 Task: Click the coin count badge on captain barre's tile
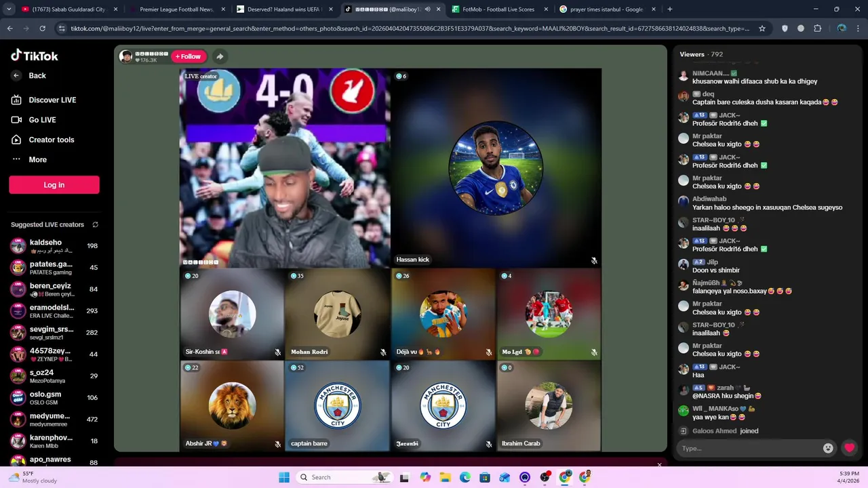click(297, 367)
